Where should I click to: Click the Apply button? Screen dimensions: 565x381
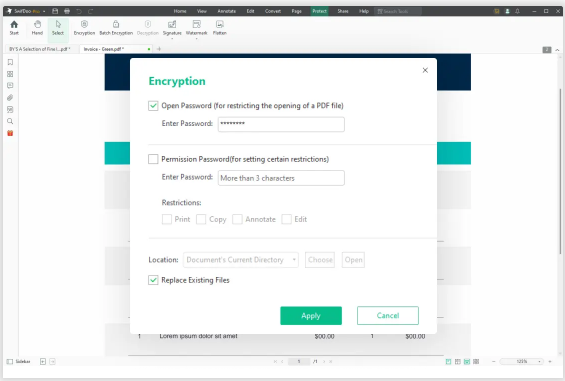pos(311,316)
